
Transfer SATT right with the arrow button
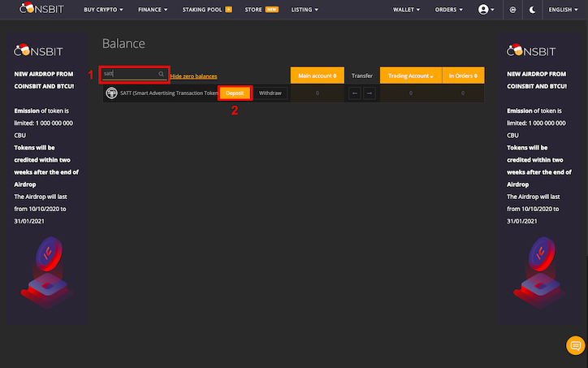[x=370, y=93]
